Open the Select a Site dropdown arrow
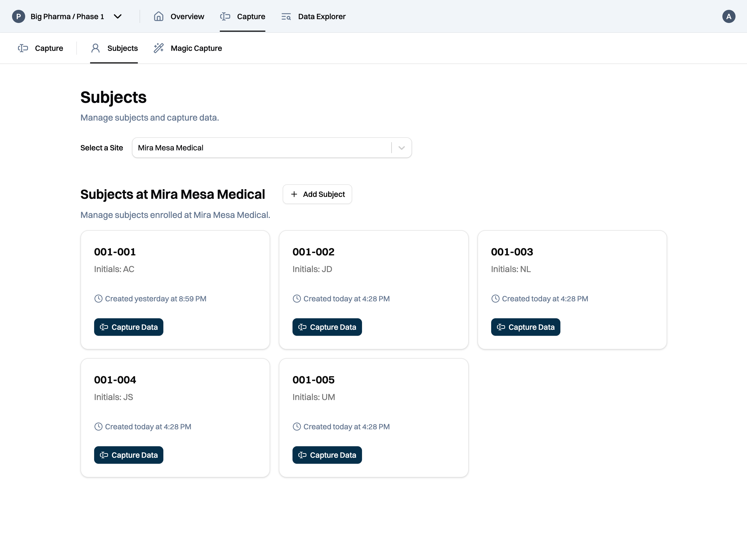The width and height of the screenshot is (747, 560). point(401,148)
